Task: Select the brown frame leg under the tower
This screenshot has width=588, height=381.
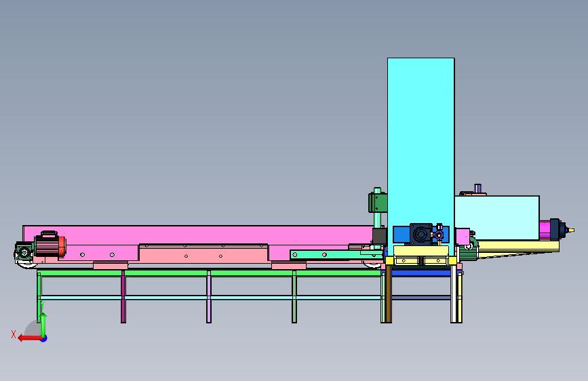Action: point(389,294)
